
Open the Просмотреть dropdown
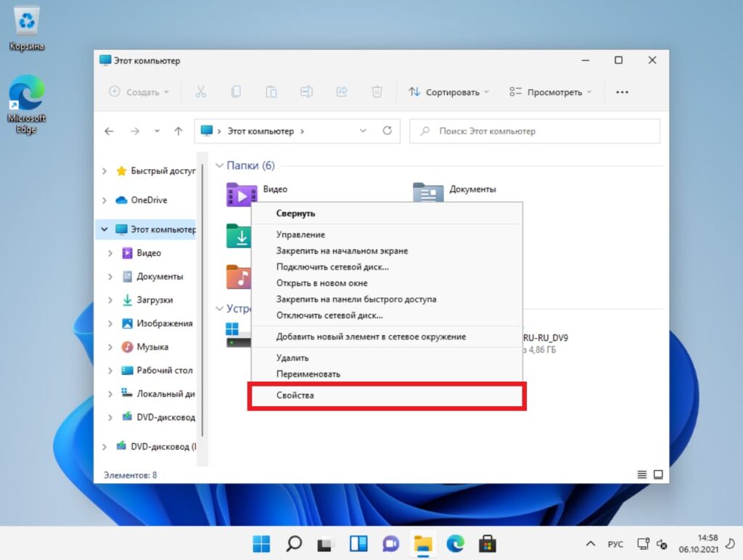550,92
